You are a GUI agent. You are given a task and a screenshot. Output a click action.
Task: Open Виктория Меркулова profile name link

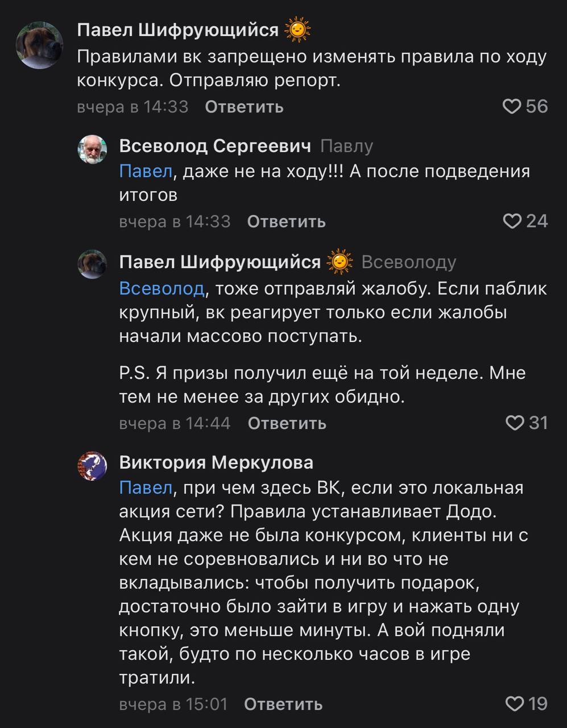coord(216,462)
